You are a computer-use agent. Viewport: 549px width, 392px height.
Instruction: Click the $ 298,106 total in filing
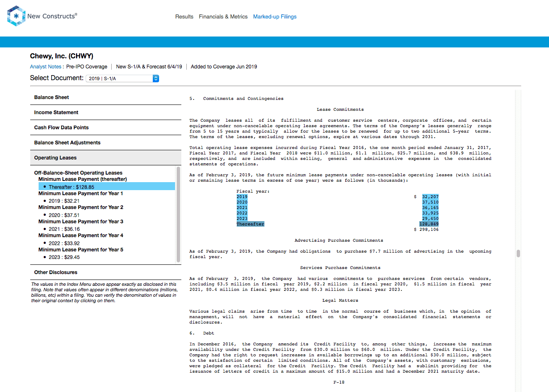[426, 230]
